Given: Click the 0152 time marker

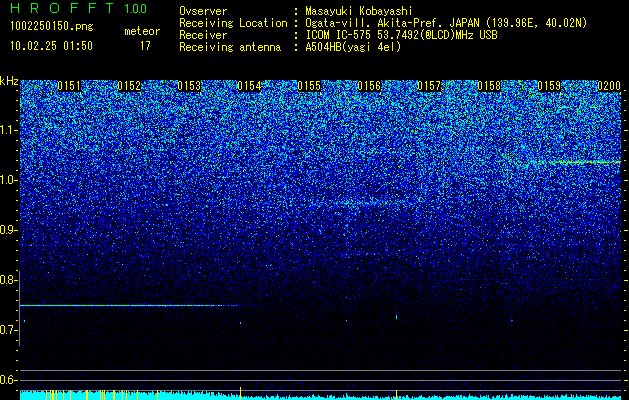Looking at the screenshot, I should 129,86.
